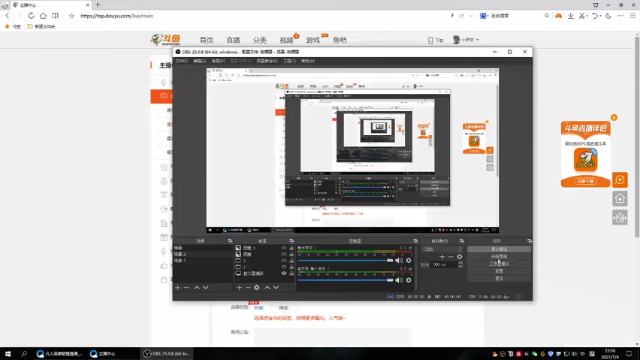Add a new scene with the plus icon
The width and height of the screenshot is (640, 360).
178,287
